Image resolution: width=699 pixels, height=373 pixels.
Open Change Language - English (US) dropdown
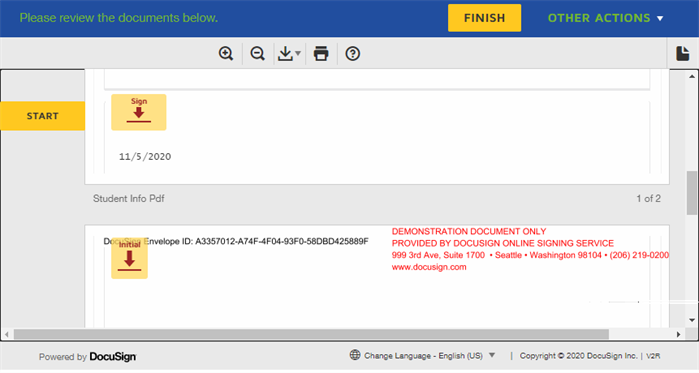click(x=429, y=356)
